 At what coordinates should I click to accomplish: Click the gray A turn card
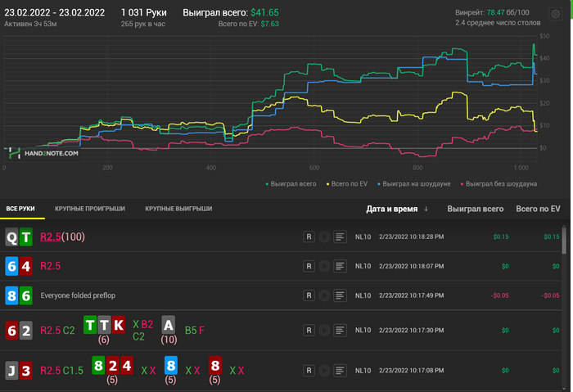pyautogui.click(x=168, y=325)
